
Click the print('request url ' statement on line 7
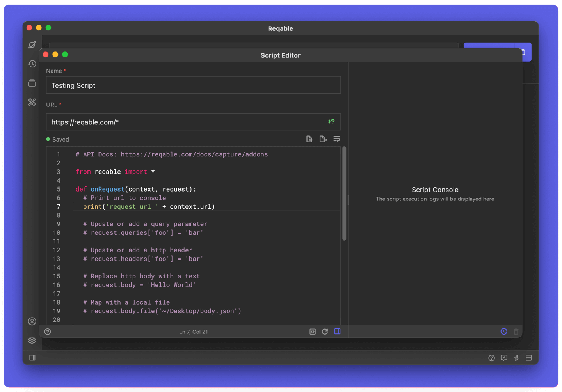tap(149, 207)
